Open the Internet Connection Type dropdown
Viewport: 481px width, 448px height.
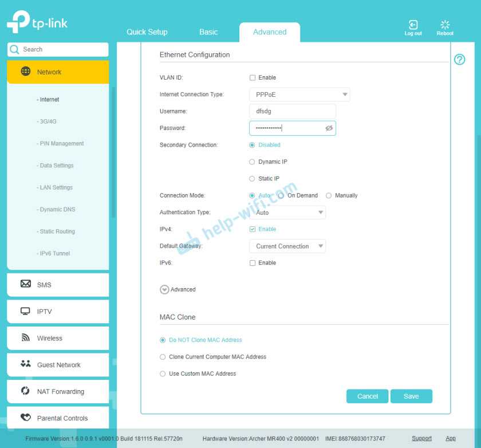point(299,95)
